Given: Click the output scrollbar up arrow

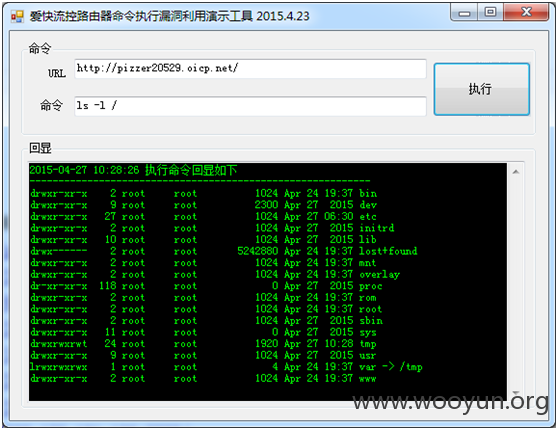Looking at the screenshot, I should click(x=516, y=172).
